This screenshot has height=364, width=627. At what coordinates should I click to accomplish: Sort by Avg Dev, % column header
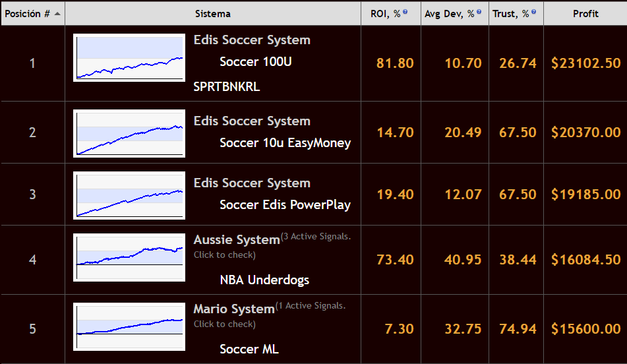click(x=455, y=14)
